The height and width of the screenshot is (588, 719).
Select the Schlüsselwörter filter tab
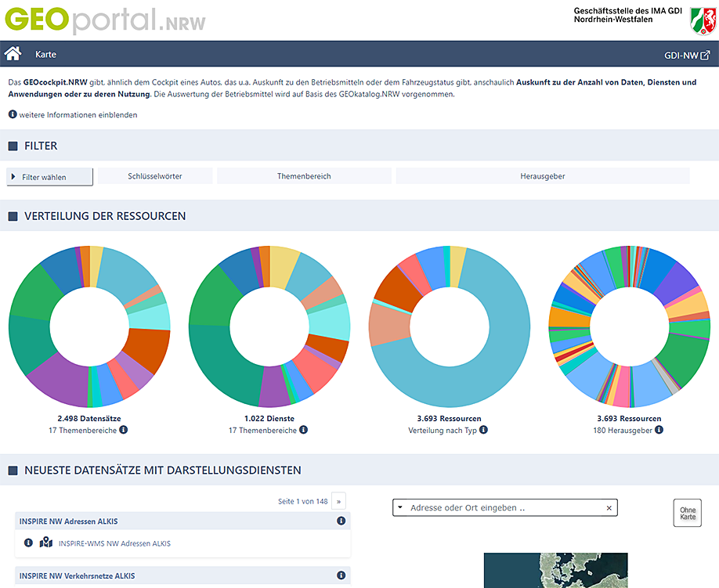[155, 176]
